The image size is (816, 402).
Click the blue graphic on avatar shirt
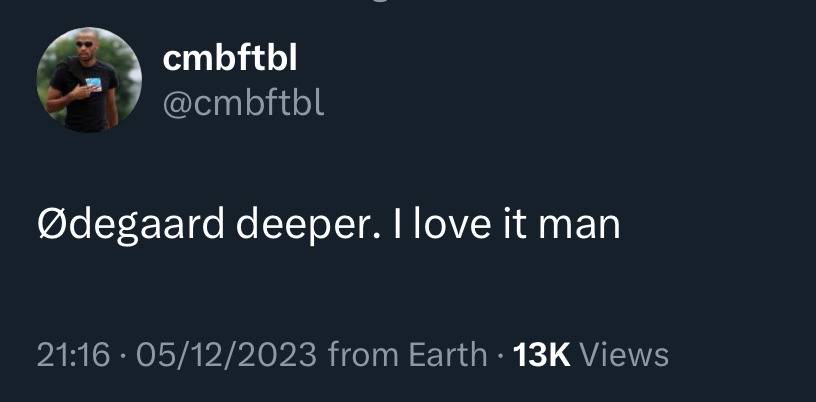[94, 84]
